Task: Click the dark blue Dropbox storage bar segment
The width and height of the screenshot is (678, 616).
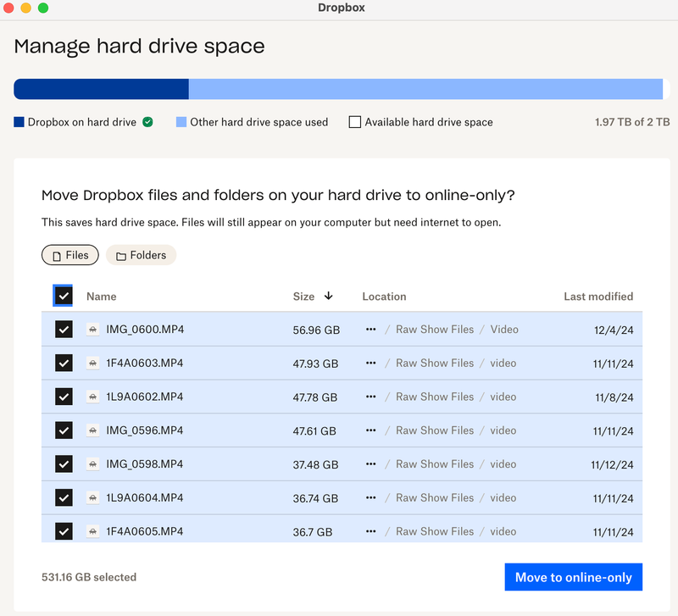Action: pyautogui.click(x=101, y=90)
